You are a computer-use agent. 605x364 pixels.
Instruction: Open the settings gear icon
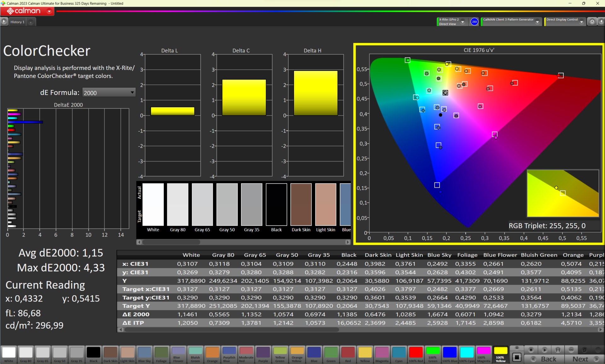pos(592,21)
